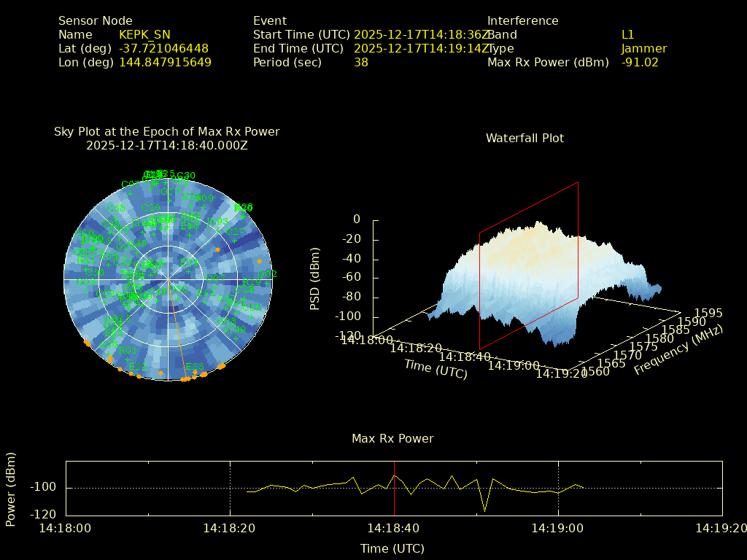Click the 14:18:20 tick on power timeline
Screen dimensions: 747x560
point(230,528)
